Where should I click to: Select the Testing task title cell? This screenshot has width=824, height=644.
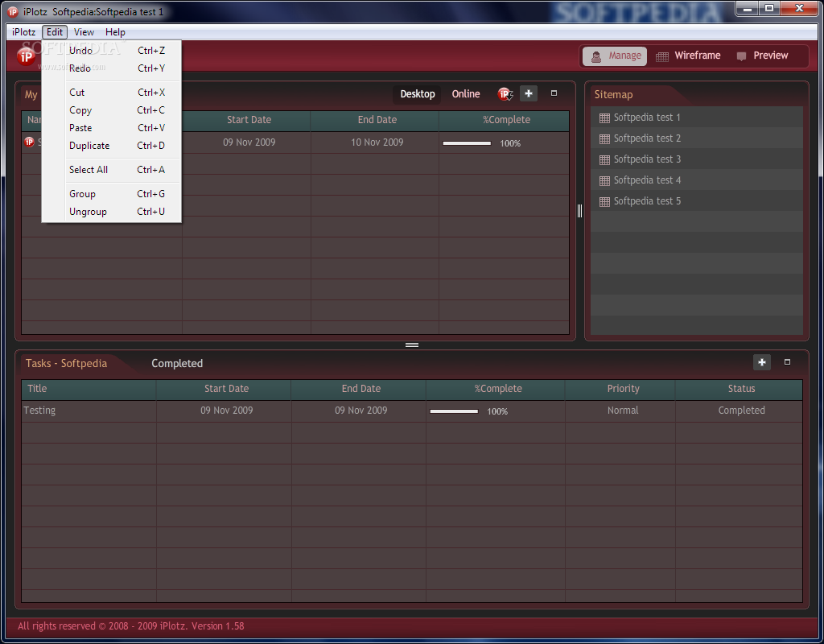point(89,411)
